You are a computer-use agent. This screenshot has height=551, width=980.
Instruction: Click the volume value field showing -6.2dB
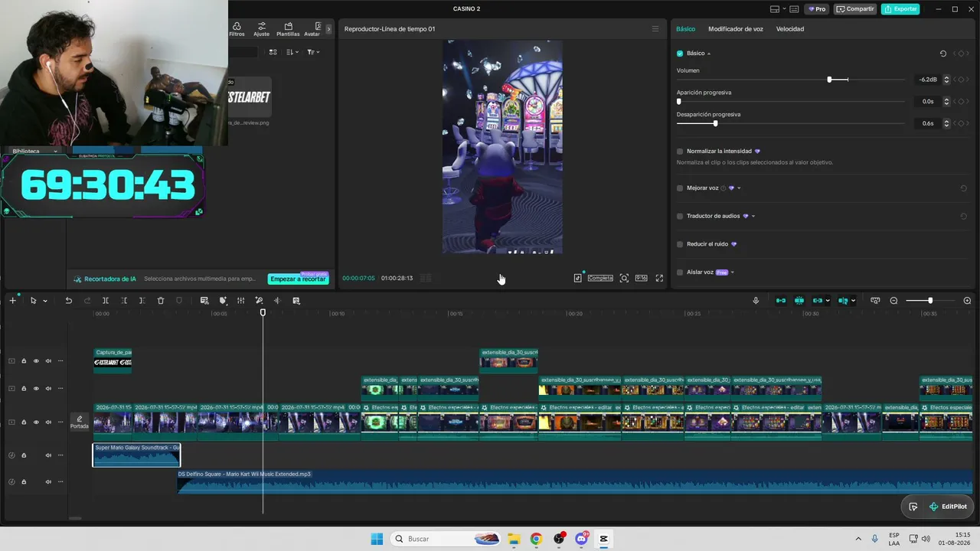tap(927, 80)
